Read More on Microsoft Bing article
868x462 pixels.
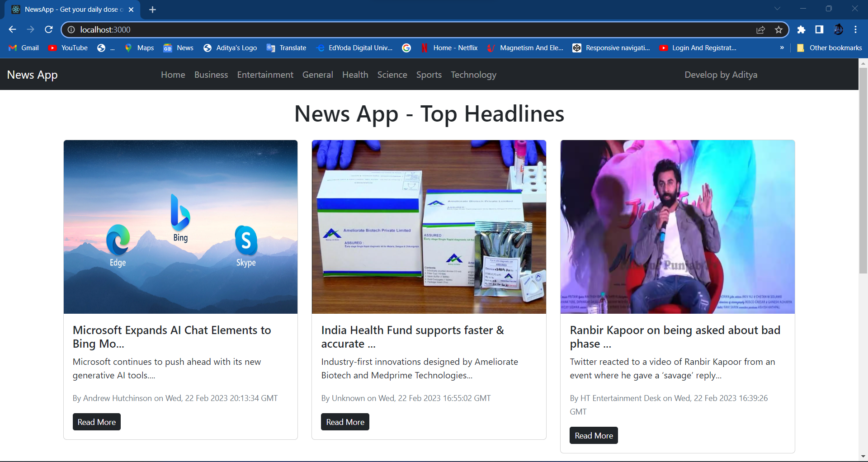97,422
